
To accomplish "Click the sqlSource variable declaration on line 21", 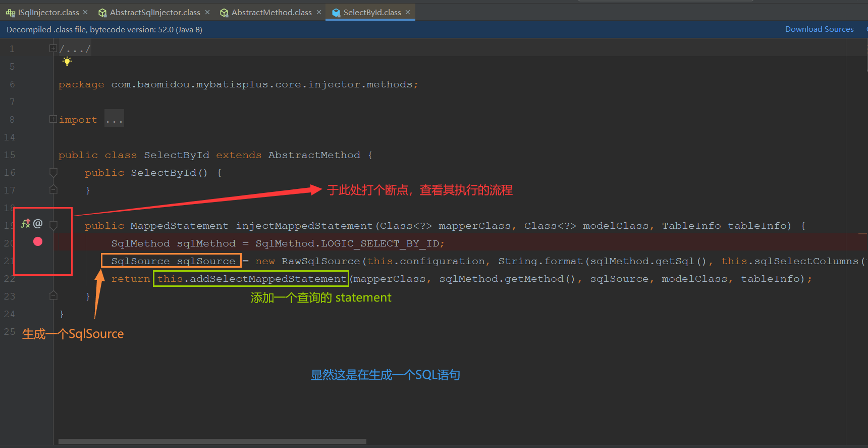I will click(206, 261).
